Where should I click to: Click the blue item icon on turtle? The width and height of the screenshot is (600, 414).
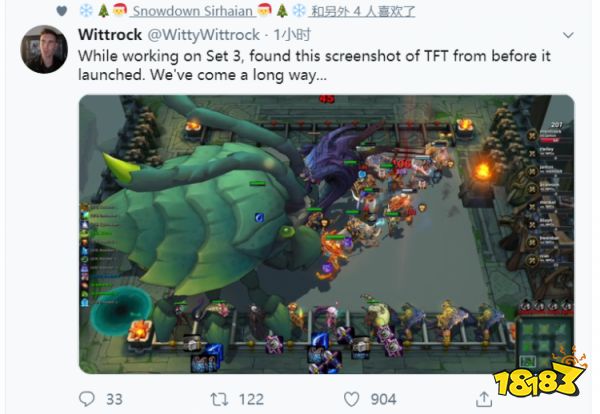260,217
